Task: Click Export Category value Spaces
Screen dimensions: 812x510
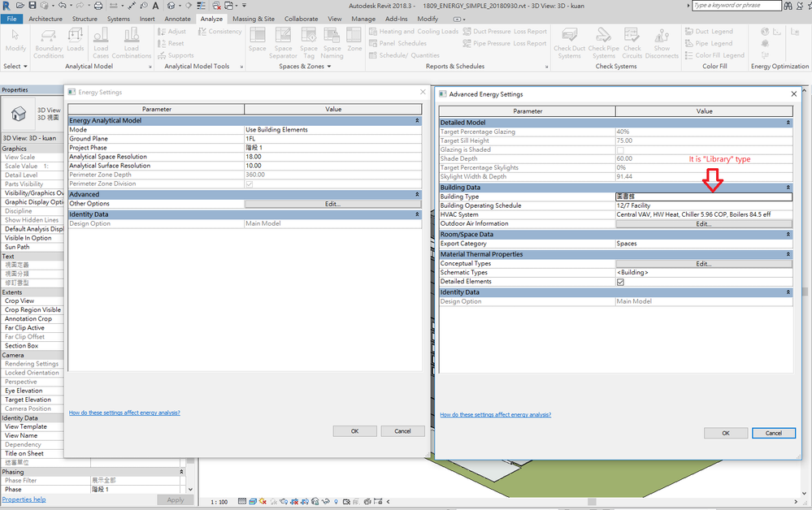Action: point(704,244)
